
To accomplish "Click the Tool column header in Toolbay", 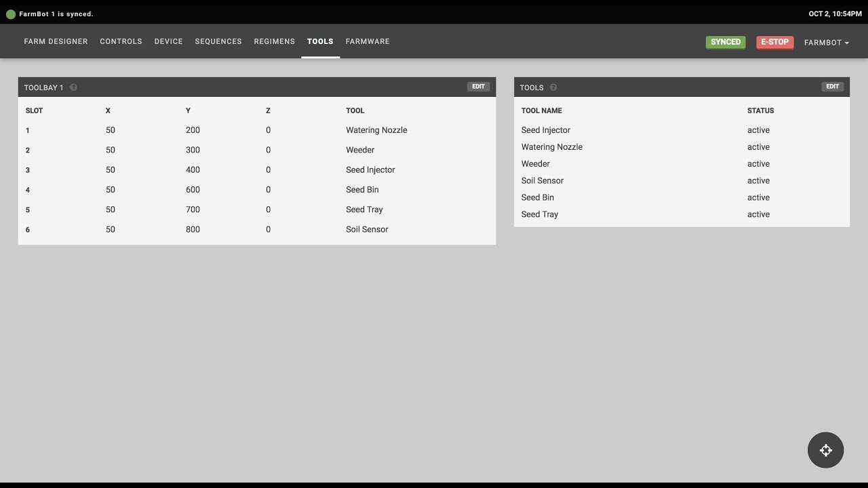I will pos(355,110).
